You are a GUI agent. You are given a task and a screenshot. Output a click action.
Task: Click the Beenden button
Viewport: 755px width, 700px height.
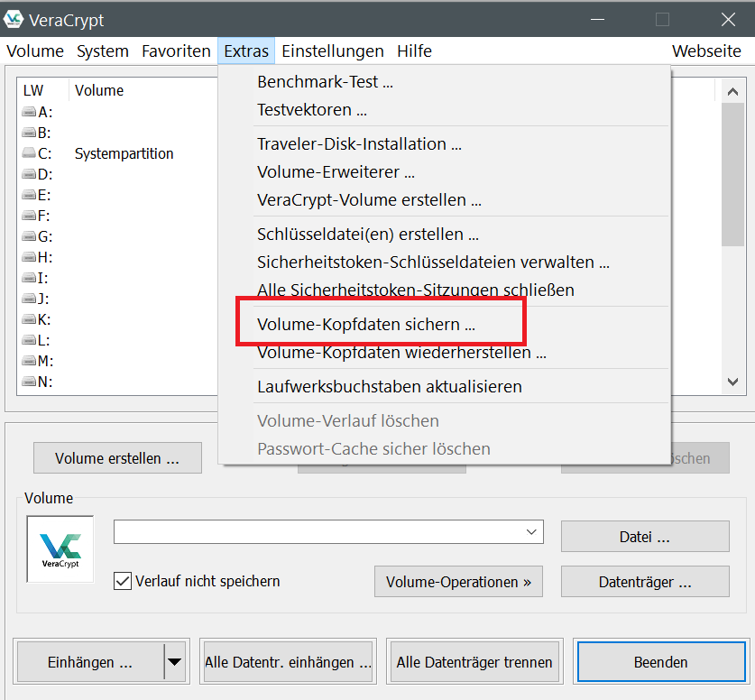tap(660, 662)
